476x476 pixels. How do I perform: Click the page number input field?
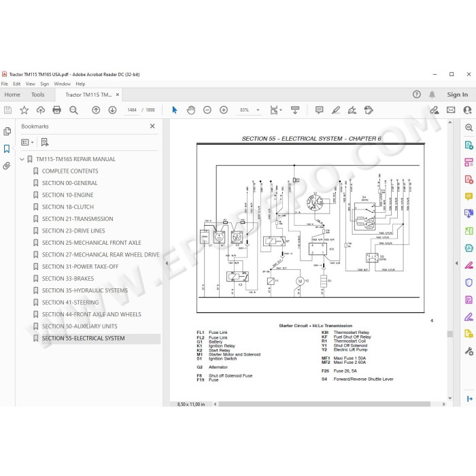coord(132,110)
